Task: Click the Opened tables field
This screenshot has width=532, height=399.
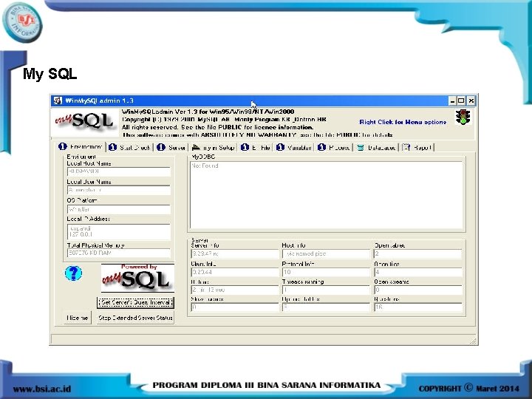Action: pos(326,307)
